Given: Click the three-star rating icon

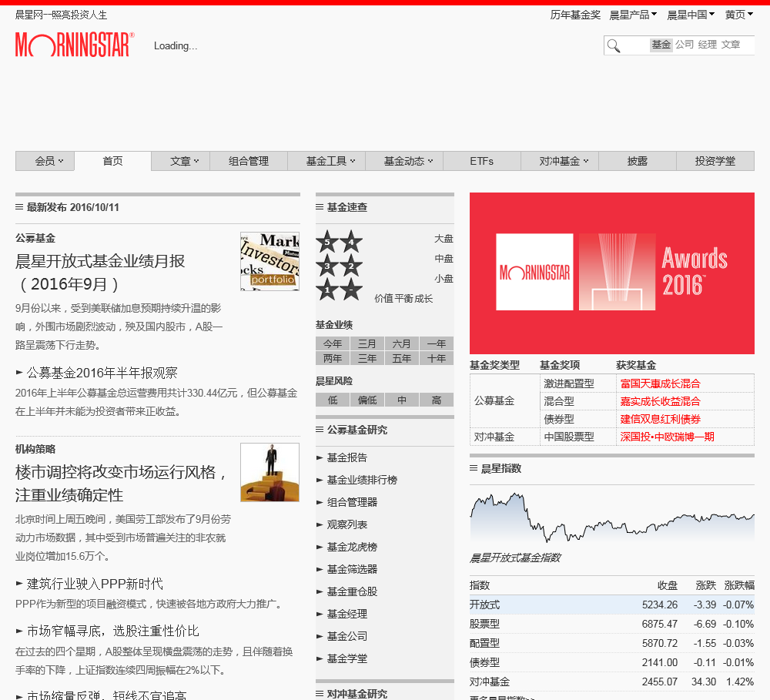Looking at the screenshot, I should [x=327, y=266].
